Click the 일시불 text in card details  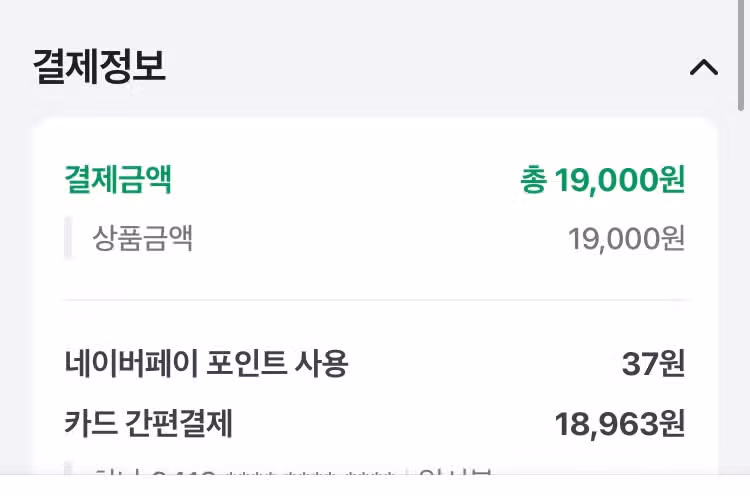coord(455,472)
